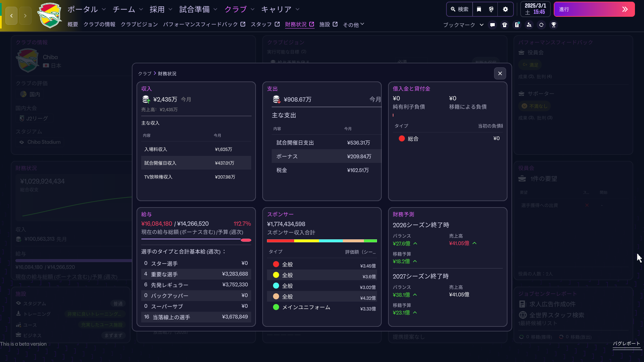Open the messages speech bubble shortcut
Viewport: 644px width, 362px height.
tap(492, 25)
